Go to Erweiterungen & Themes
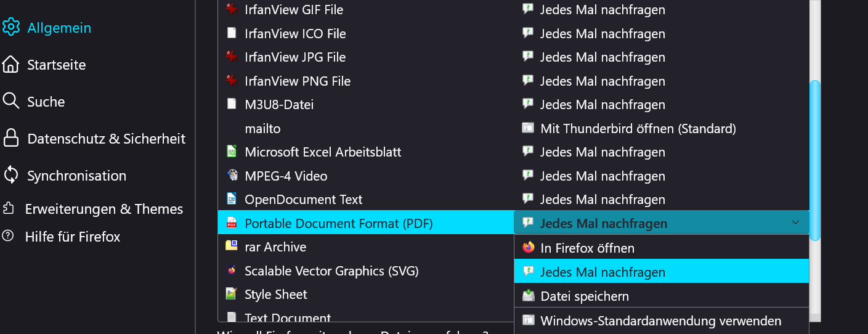This screenshot has height=334, width=868. click(103, 209)
